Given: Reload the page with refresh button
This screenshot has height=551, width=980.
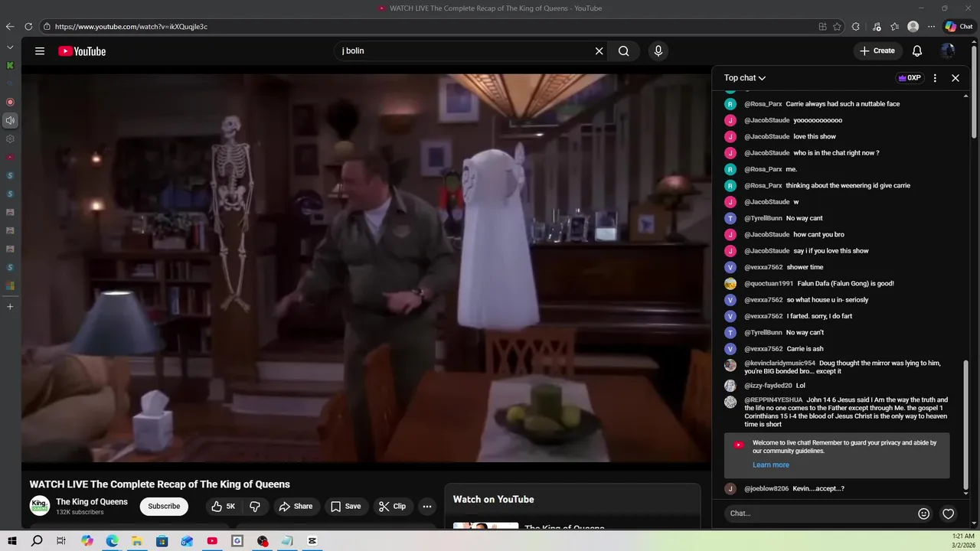Looking at the screenshot, I should tap(28, 27).
